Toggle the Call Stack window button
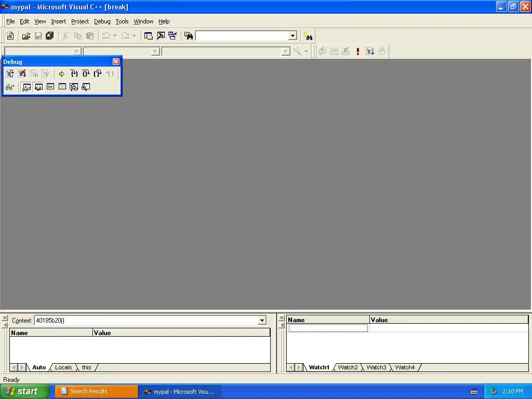Viewport: 532px width, 399px height. pos(74,87)
